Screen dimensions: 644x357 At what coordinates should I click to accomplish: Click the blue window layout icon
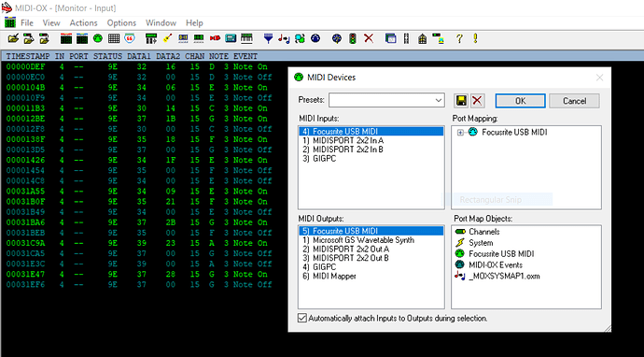coord(390,38)
